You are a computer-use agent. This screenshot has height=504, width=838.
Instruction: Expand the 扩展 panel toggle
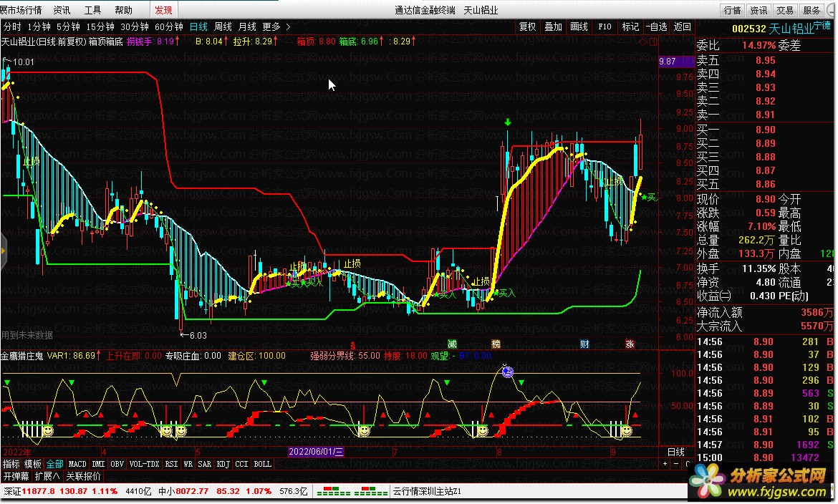tap(47, 475)
